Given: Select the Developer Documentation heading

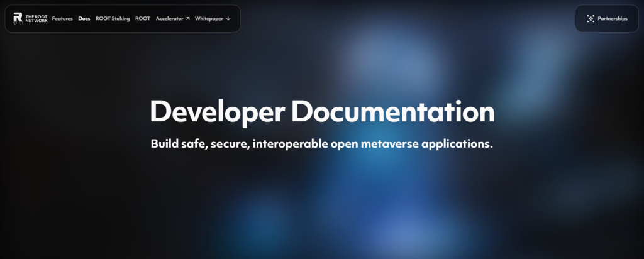Looking at the screenshot, I should pos(322,112).
